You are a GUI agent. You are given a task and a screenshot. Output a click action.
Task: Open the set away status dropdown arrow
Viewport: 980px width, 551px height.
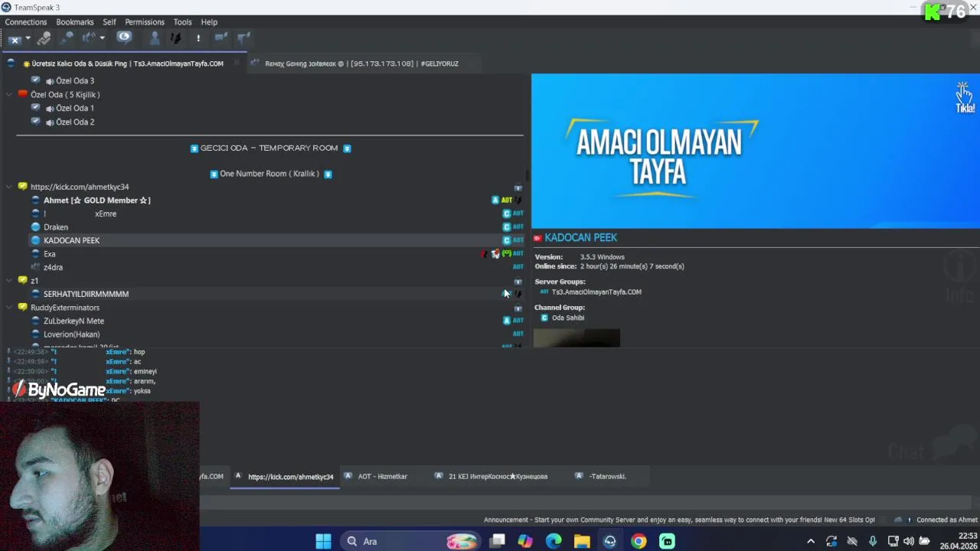(x=102, y=38)
